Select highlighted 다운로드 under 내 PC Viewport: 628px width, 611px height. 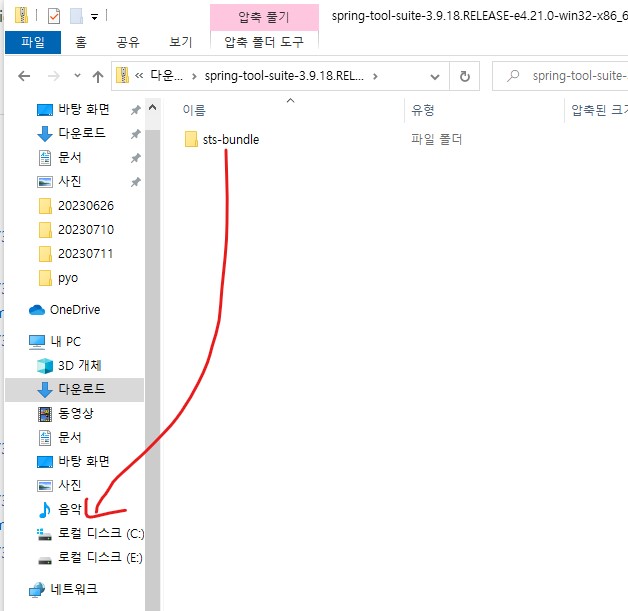click(x=74, y=389)
